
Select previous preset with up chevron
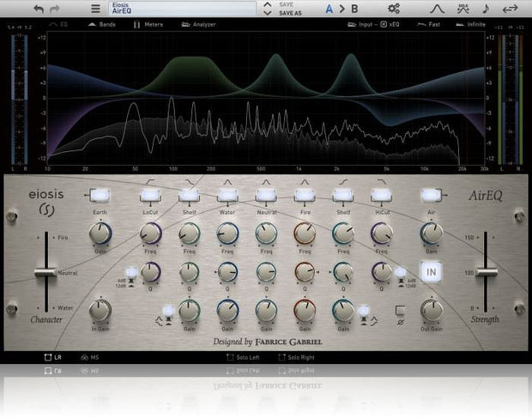pyautogui.click(x=268, y=4)
